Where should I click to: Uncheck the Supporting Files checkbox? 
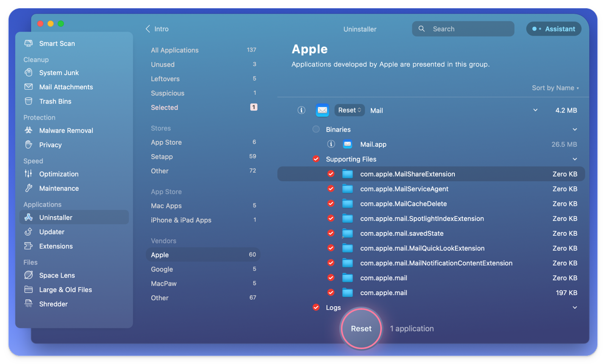(x=316, y=159)
